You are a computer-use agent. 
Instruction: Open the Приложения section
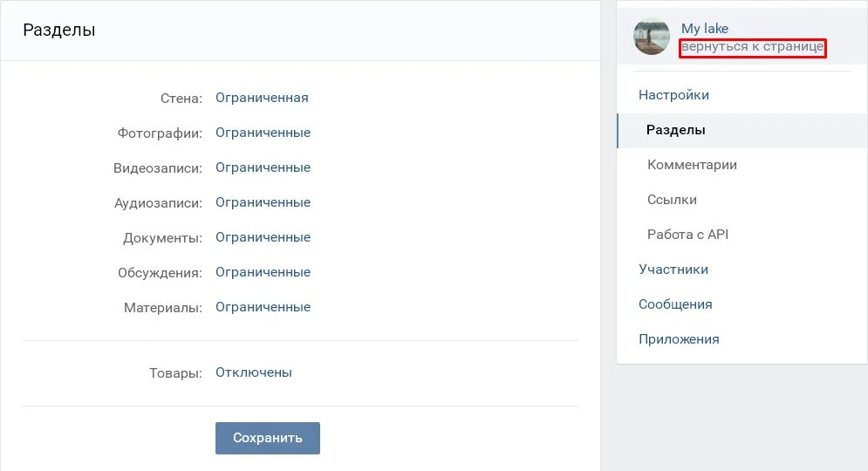679,339
